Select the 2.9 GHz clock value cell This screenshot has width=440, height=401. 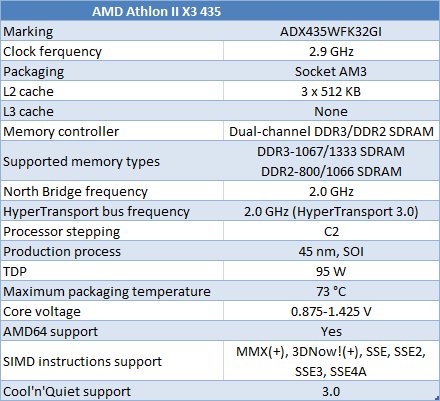(x=331, y=51)
